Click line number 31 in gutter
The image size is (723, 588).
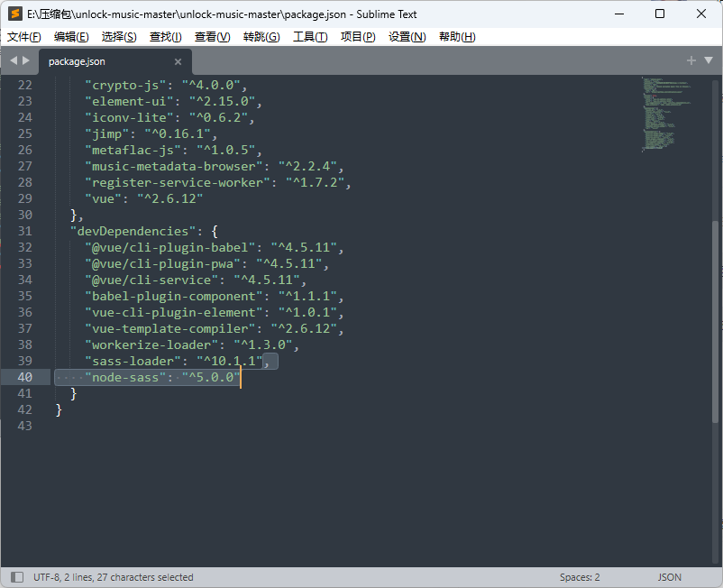[x=25, y=231]
